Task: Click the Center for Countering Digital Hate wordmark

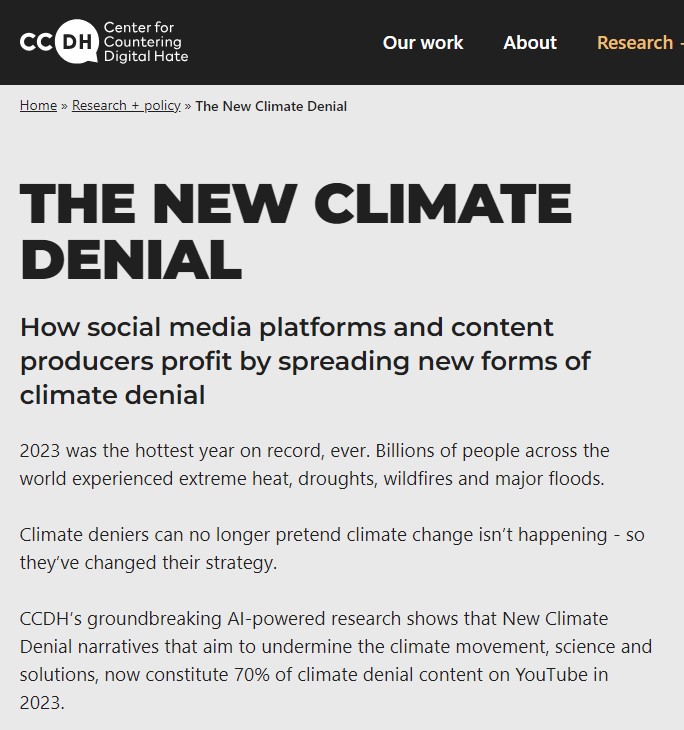Action: point(146,42)
